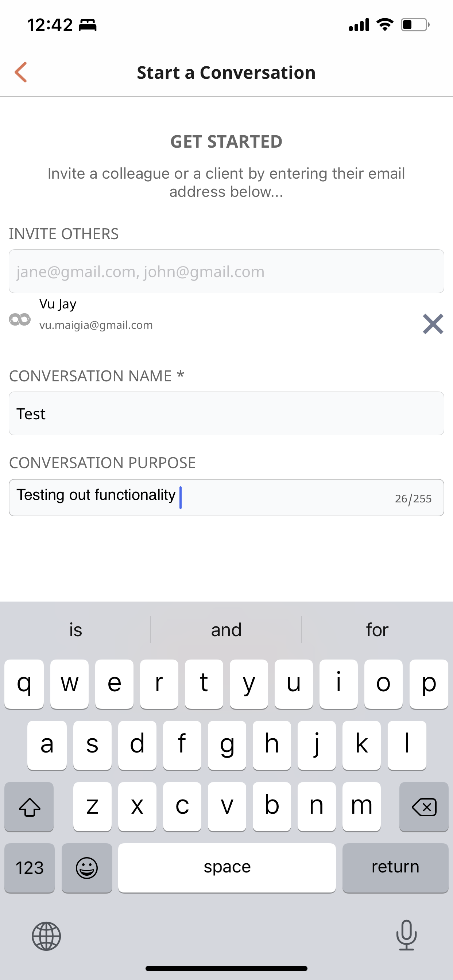Tap the battery status icon

point(415,25)
